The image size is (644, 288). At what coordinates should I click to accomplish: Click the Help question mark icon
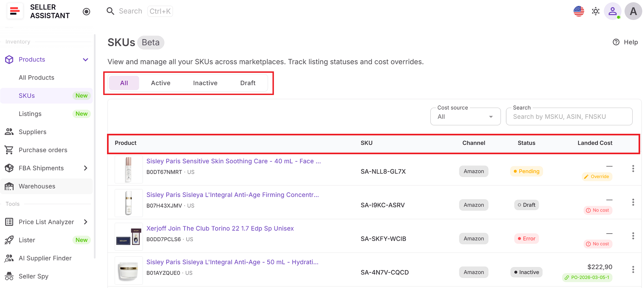pos(616,42)
